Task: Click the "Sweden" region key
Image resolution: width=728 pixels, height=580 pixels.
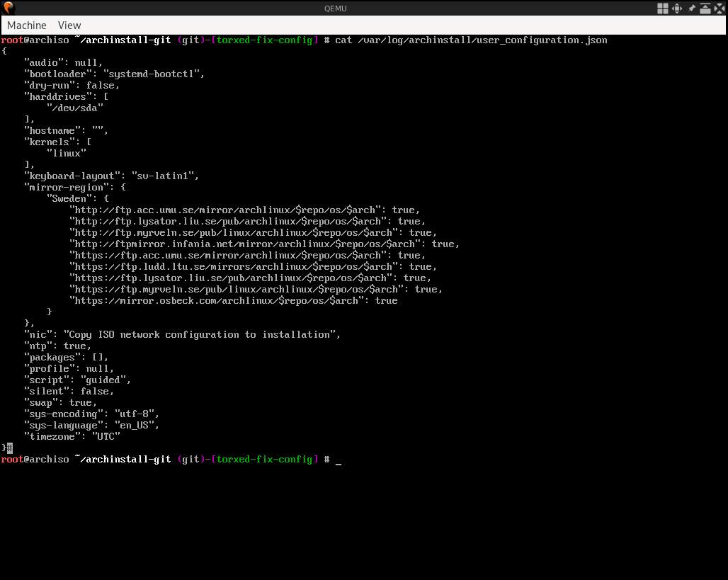Action: click(77, 199)
